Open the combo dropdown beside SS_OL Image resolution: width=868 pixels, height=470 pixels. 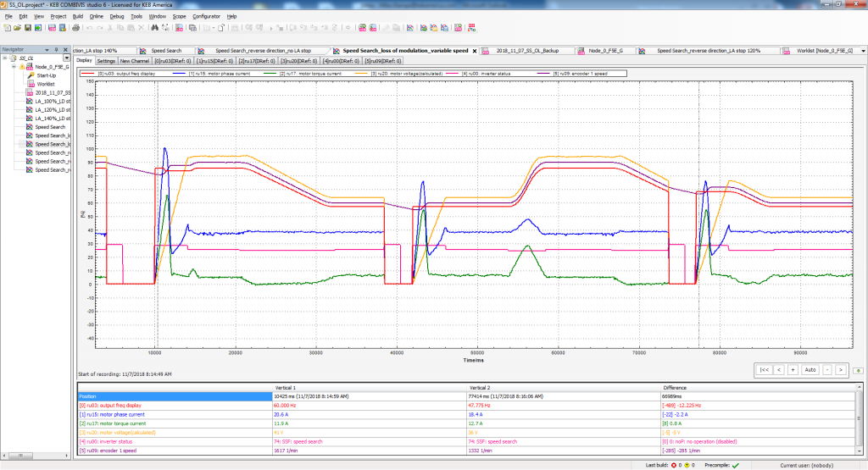point(67,58)
